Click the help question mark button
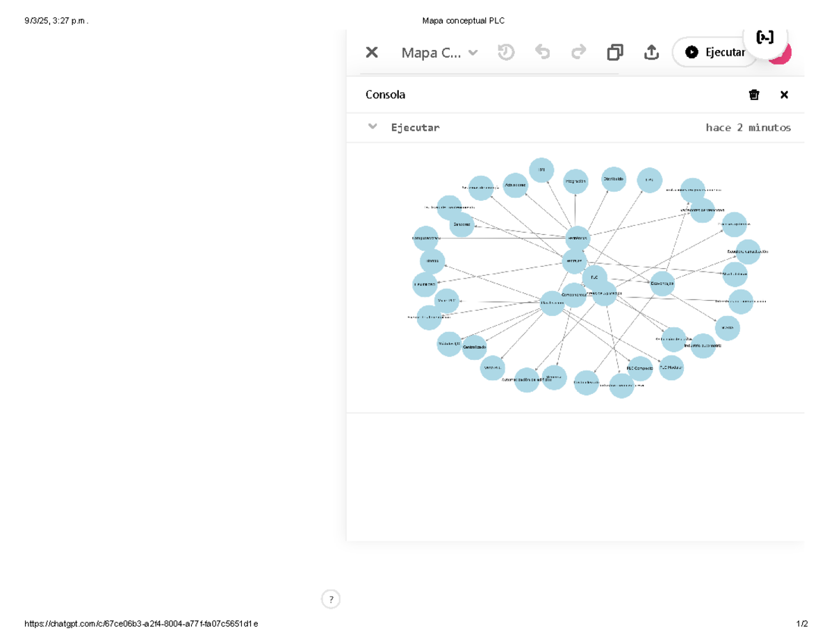Image resolution: width=834 pixels, height=644 pixels. click(331, 599)
